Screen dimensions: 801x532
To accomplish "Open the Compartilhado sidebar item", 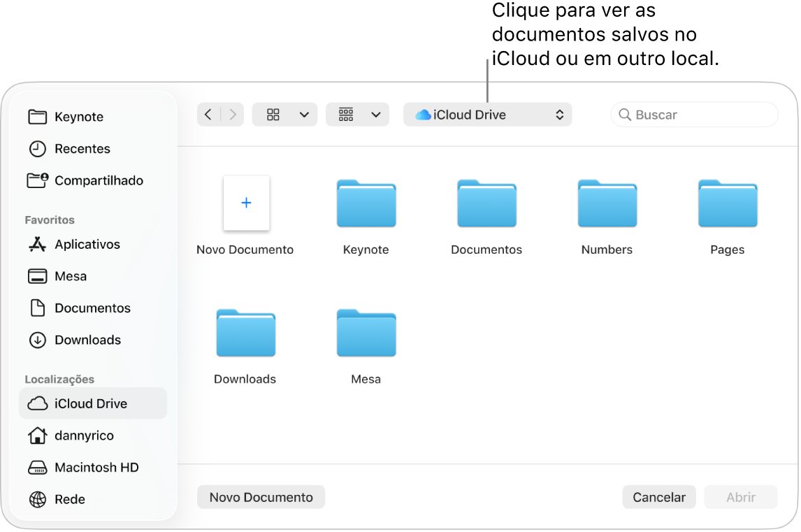I will point(97,180).
